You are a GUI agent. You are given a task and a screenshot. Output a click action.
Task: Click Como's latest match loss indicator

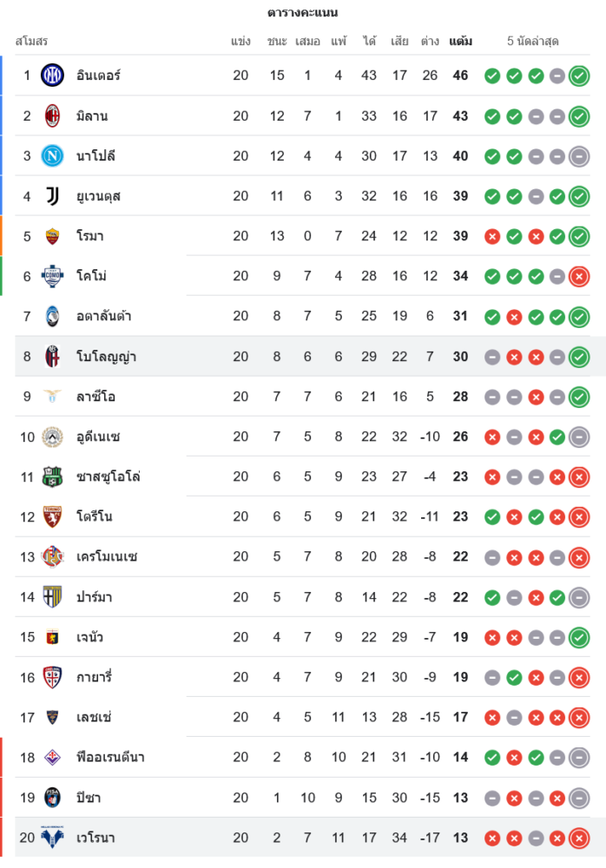[x=579, y=276]
